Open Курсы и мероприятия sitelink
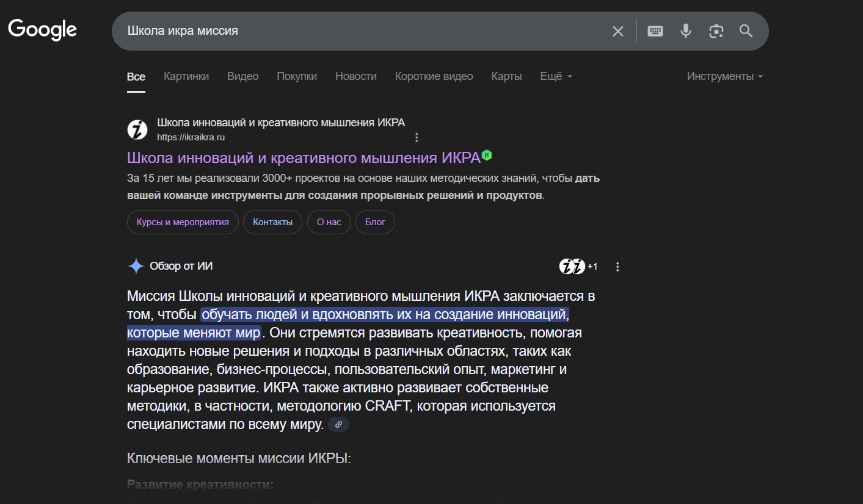 click(x=183, y=222)
